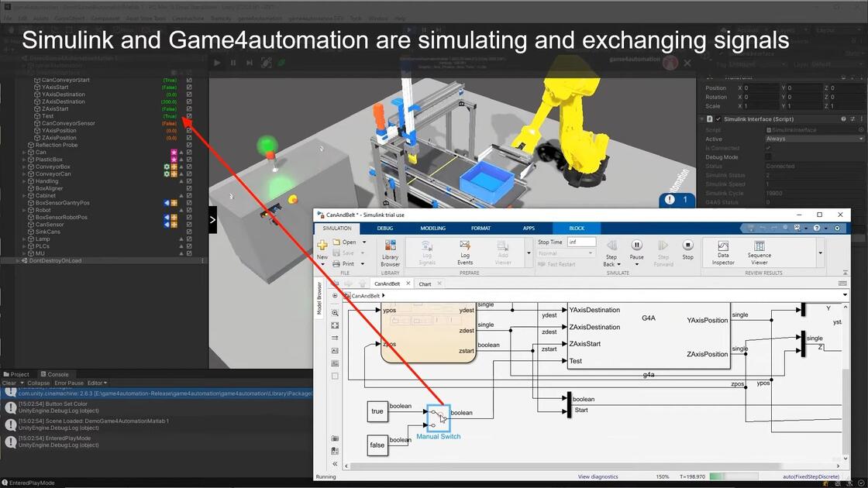Expand the Cabinet object in hierarchy

[24, 195]
